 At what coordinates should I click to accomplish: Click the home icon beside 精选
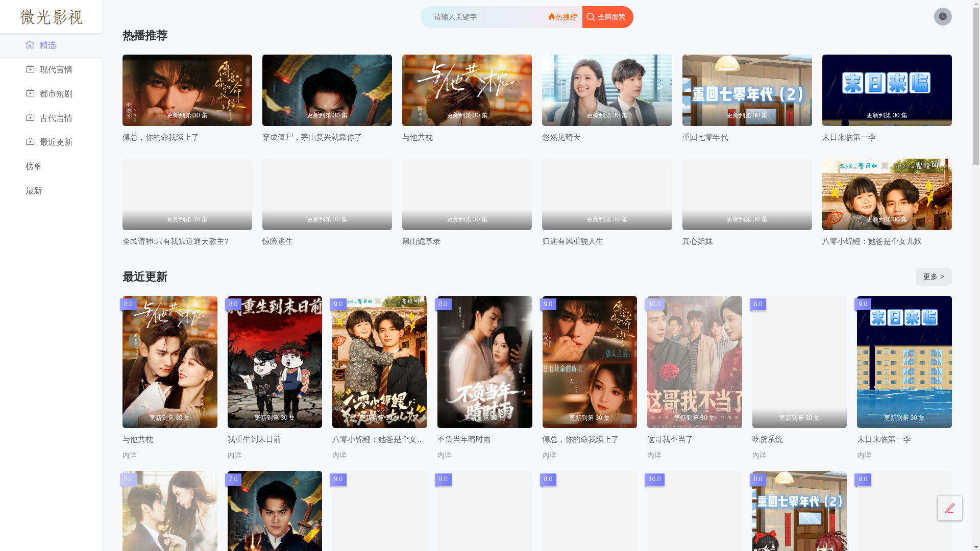point(30,45)
